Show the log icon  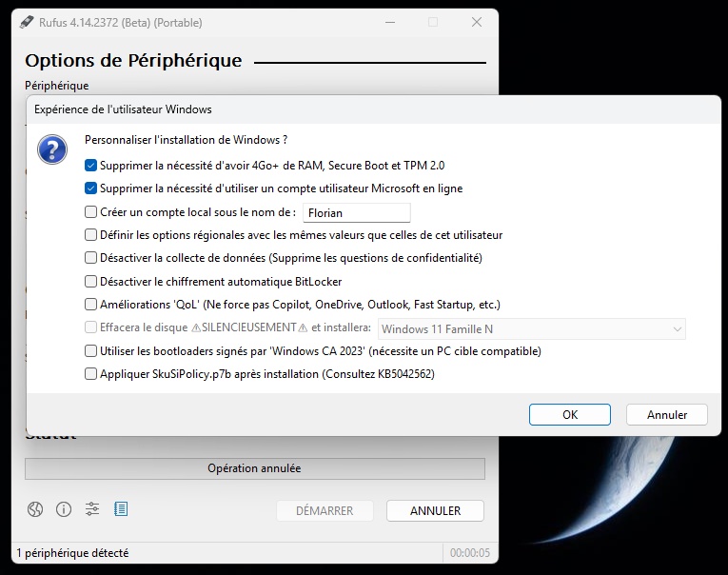point(121,509)
